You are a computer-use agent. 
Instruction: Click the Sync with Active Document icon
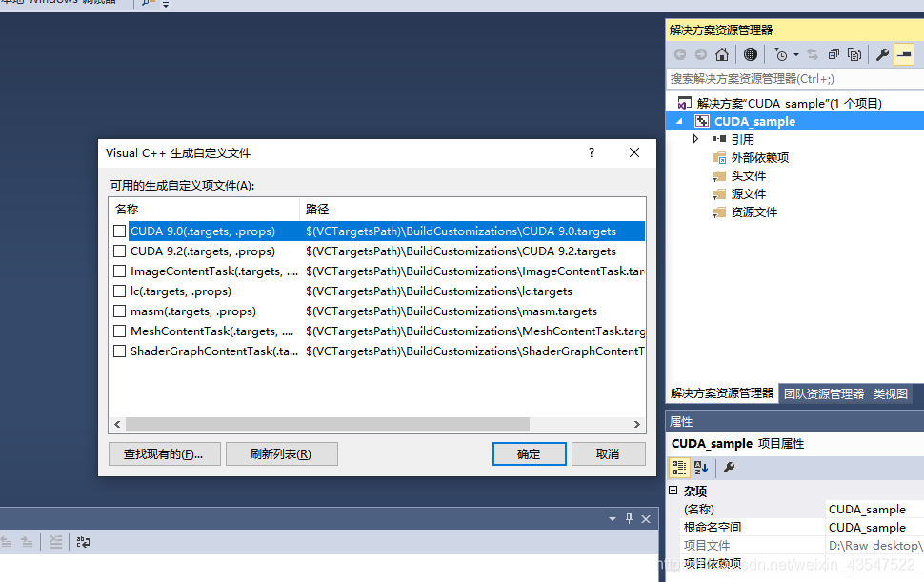click(813, 54)
